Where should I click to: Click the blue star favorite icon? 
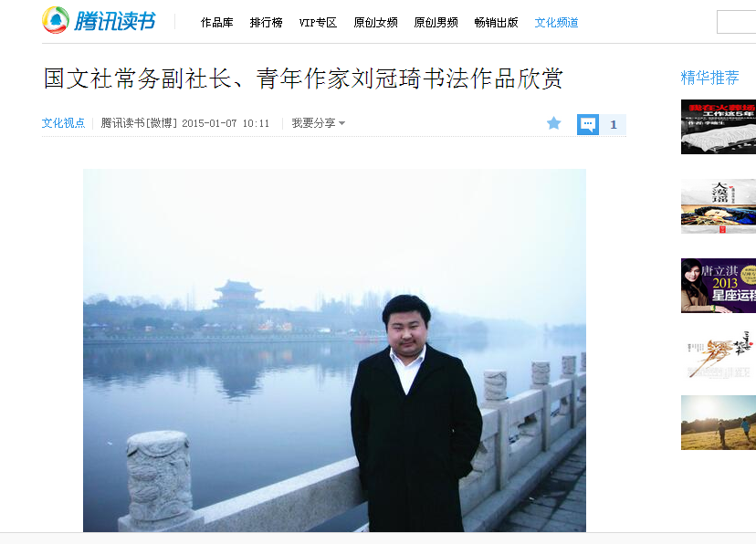554,123
